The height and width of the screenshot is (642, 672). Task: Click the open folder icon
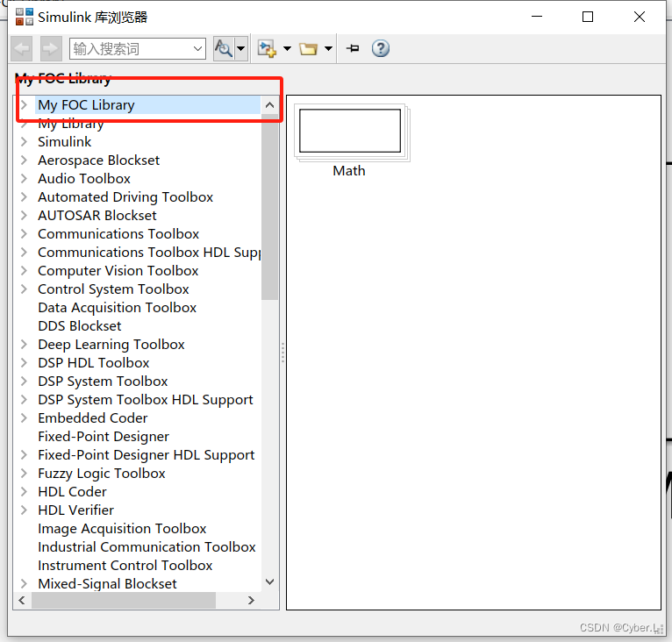(308, 49)
